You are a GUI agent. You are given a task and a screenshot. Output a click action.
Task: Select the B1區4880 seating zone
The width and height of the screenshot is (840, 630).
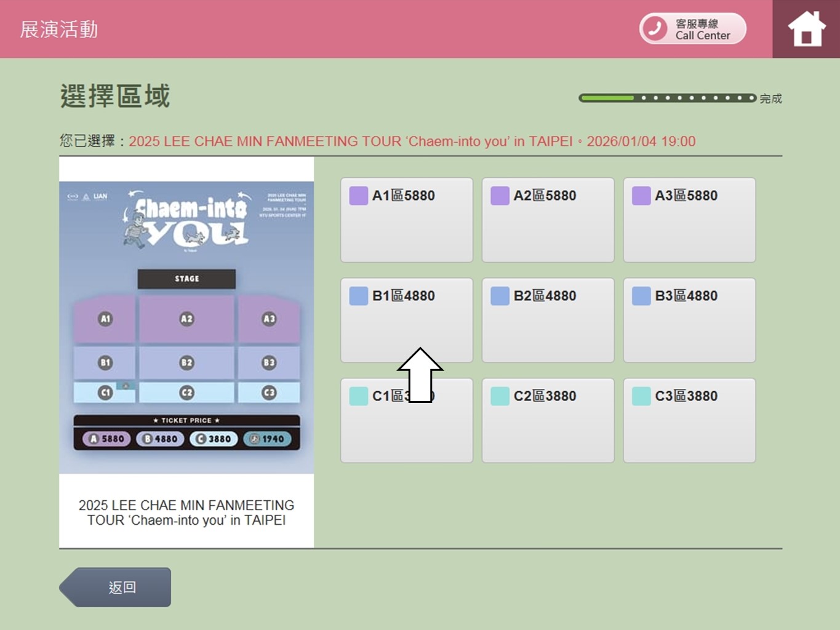click(x=406, y=320)
